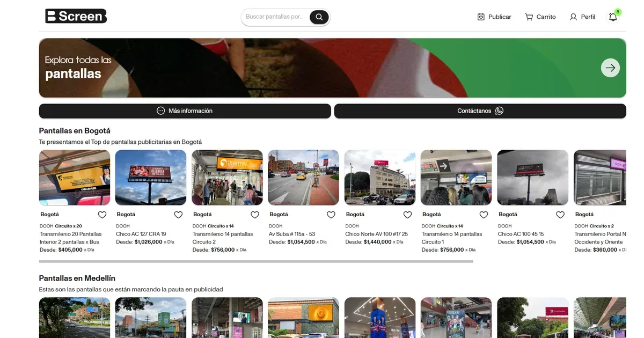Click the search magnifier button
Screen dimensions: 644x338
click(319, 17)
